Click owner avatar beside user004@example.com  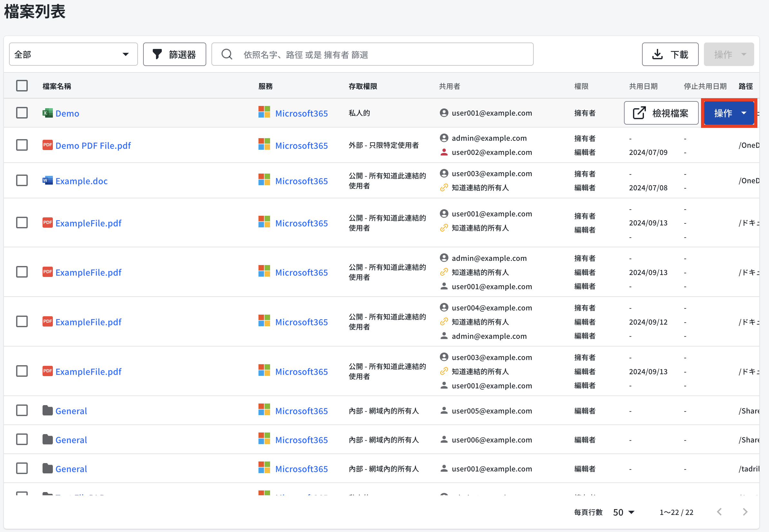(444, 307)
